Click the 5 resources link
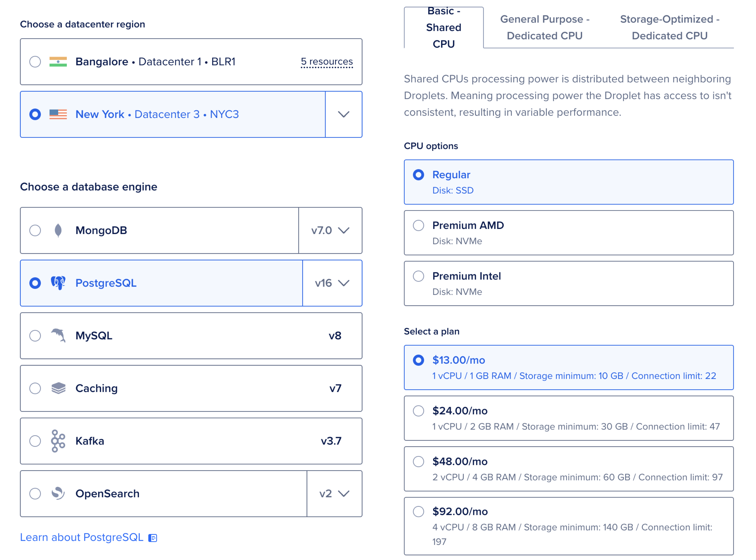The width and height of the screenshot is (756, 560). 326,62
